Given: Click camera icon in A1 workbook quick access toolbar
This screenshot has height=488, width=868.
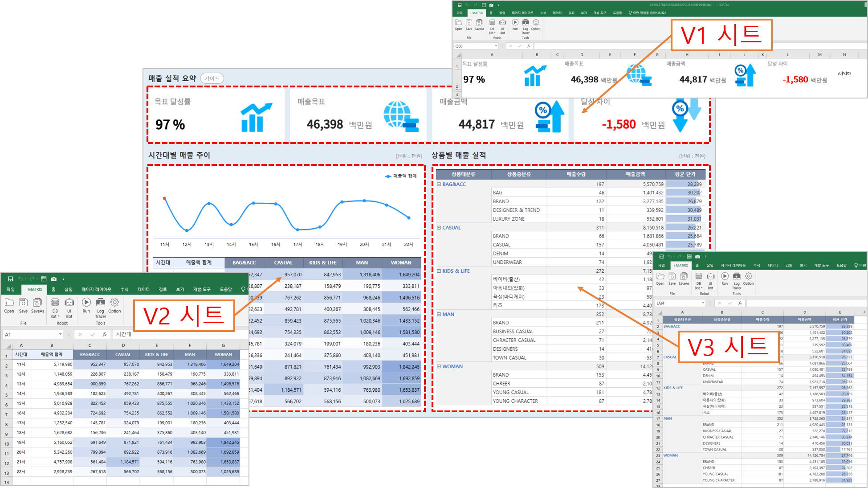Looking at the screenshot, I should (x=54, y=279).
